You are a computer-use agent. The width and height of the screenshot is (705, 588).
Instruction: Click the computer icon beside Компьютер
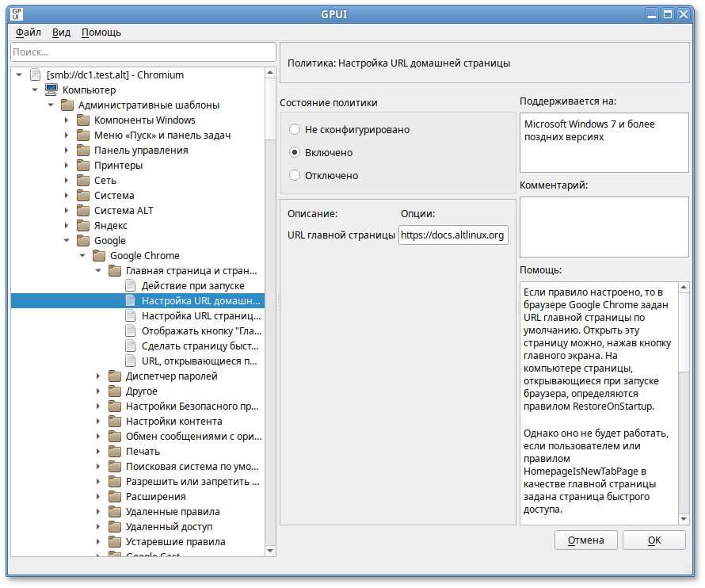click(x=51, y=90)
